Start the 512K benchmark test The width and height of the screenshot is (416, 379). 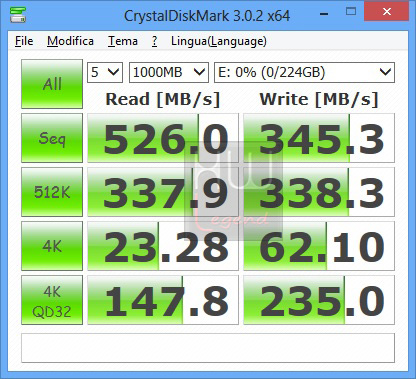52,192
